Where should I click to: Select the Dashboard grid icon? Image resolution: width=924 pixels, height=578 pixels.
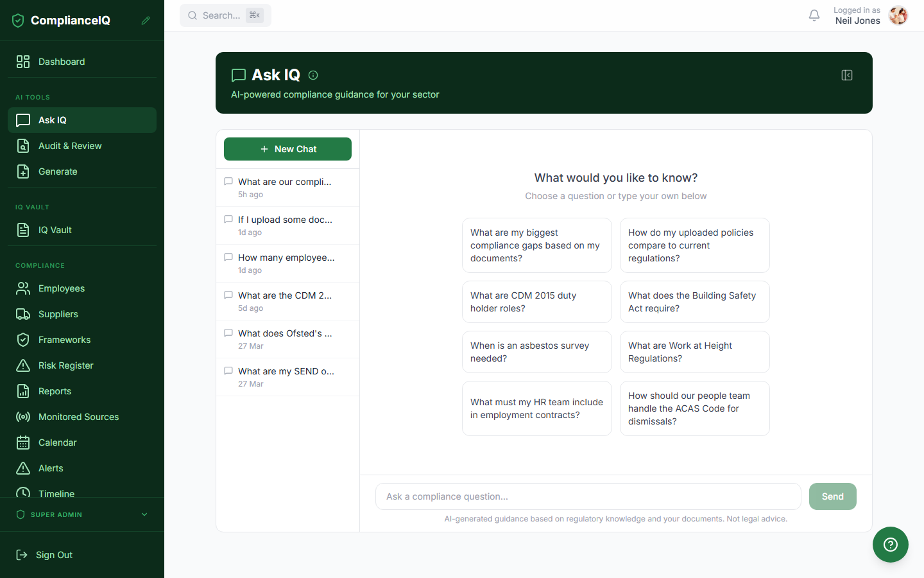[23, 62]
